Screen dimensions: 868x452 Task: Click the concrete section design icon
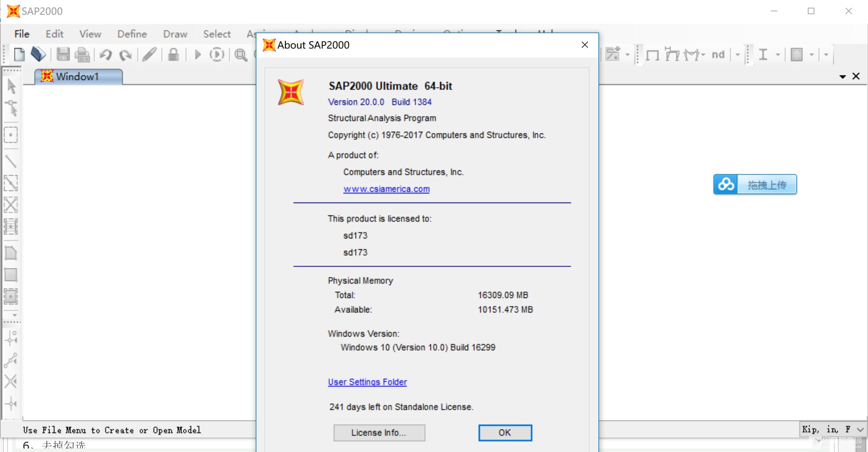pos(797,55)
